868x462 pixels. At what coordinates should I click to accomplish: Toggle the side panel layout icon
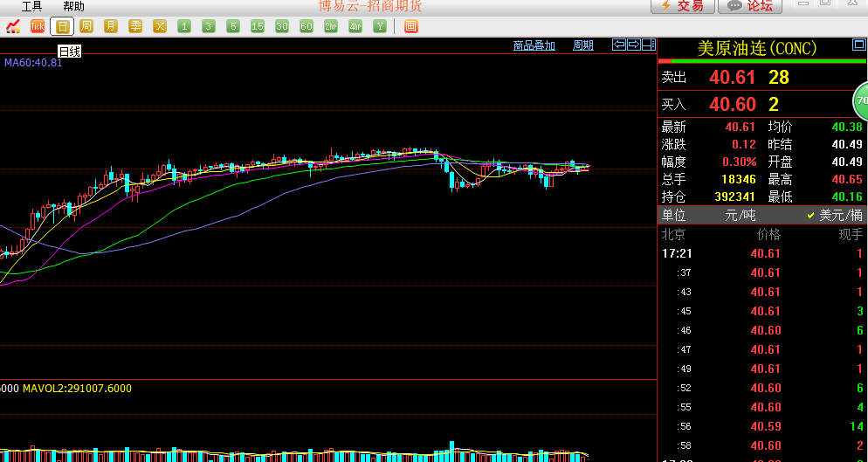pos(649,45)
